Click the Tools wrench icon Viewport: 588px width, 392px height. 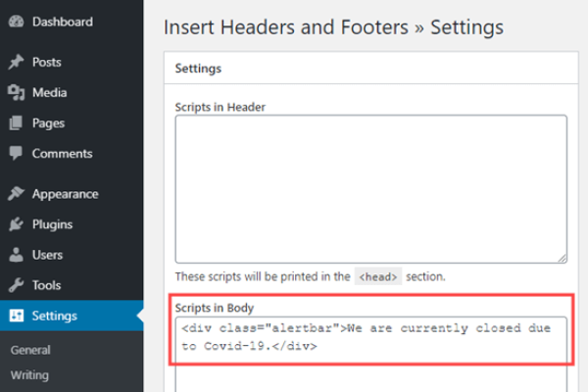[x=16, y=285]
